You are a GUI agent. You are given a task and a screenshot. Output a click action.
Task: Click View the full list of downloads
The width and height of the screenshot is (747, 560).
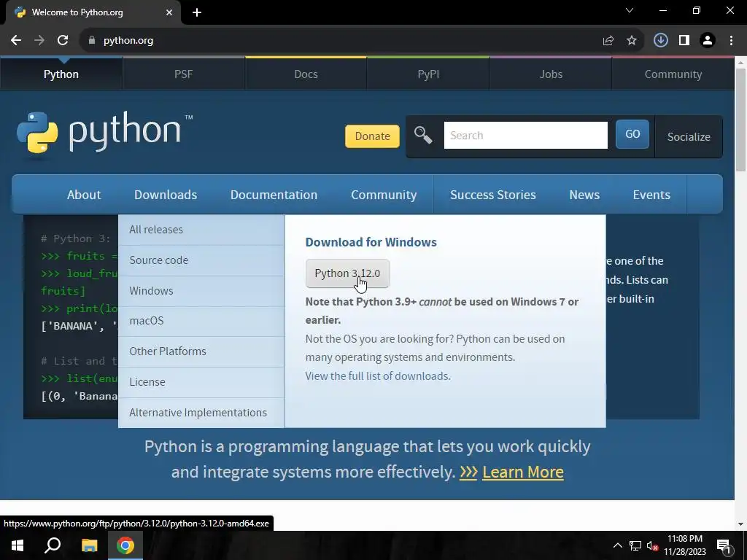[378, 376]
